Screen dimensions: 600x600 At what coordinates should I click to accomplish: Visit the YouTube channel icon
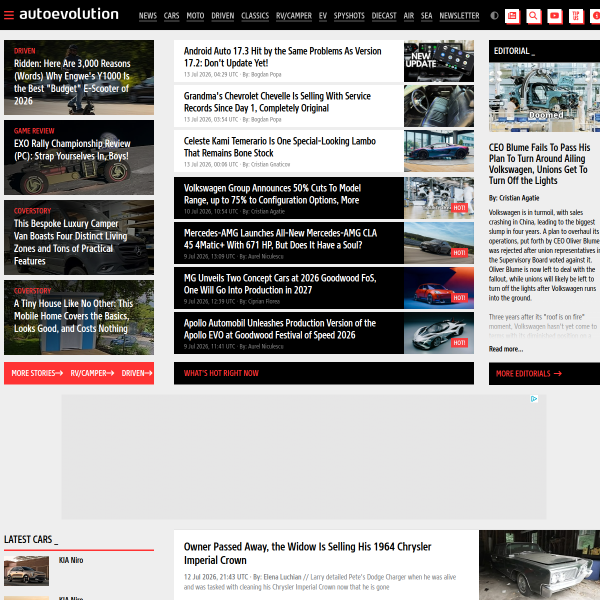click(554, 16)
